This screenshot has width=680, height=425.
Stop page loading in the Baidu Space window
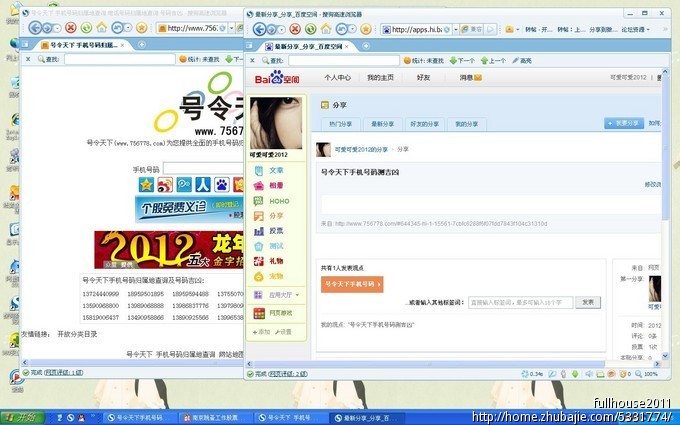point(295,29)
